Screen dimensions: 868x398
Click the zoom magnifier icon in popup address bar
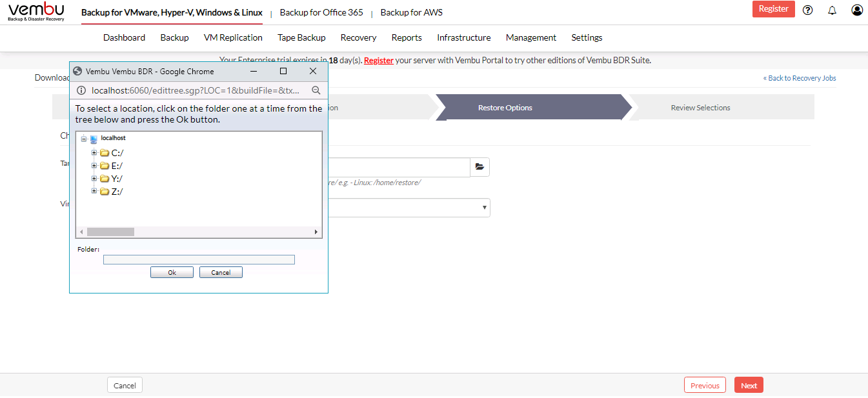(x=316, y=90)
